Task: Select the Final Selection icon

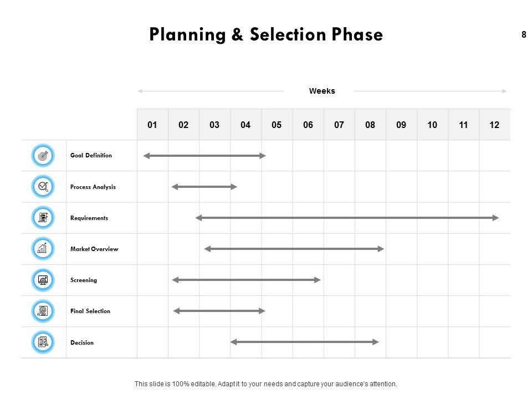Action: pyautogui.click(x=43, y=311)
